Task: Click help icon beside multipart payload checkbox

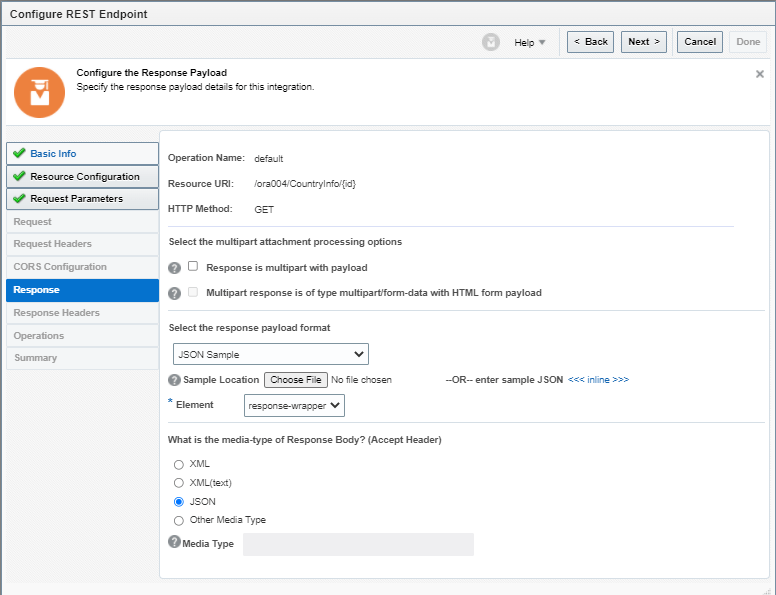Action: [174, 268]
